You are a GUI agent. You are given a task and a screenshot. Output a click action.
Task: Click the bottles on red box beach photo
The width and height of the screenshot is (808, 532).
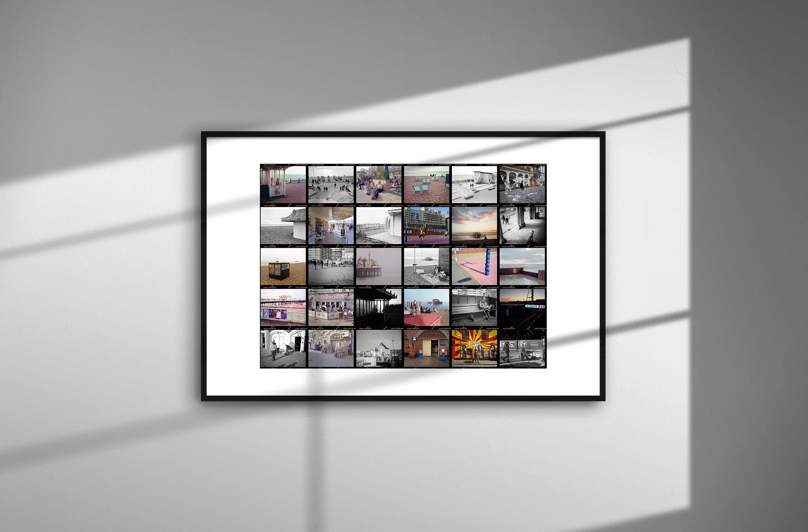(426, 308)
